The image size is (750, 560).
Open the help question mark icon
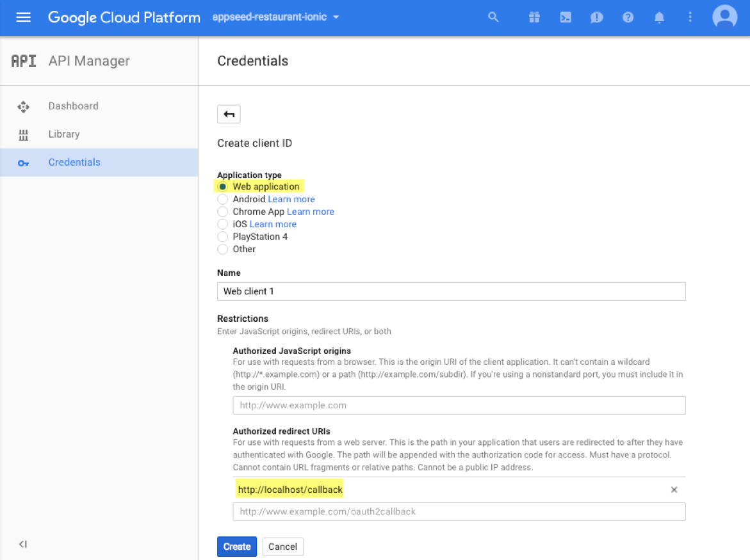[628, 17]
